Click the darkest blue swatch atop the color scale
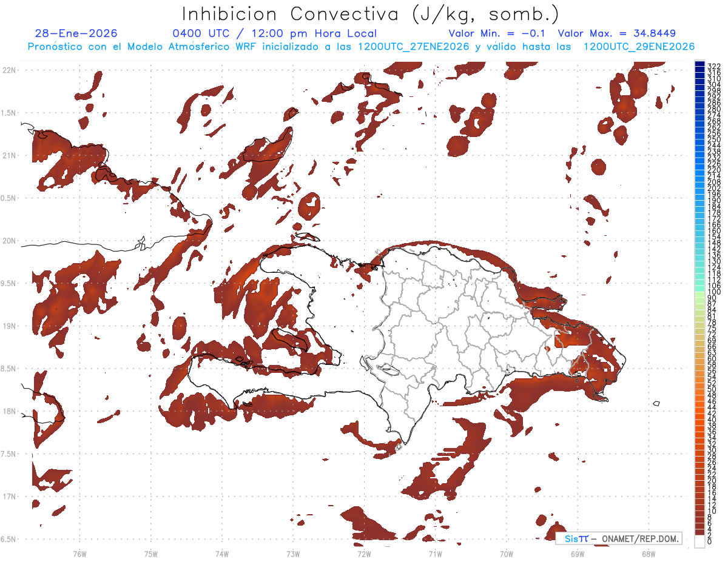The height and width of the screenshot is (562, 728). (x=699, y=64)
